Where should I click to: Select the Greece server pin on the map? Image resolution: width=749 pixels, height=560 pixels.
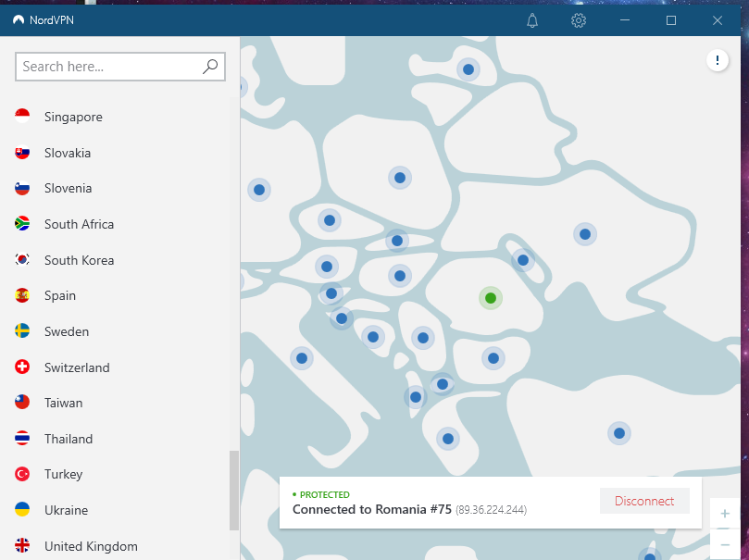(x=447, y=439)
